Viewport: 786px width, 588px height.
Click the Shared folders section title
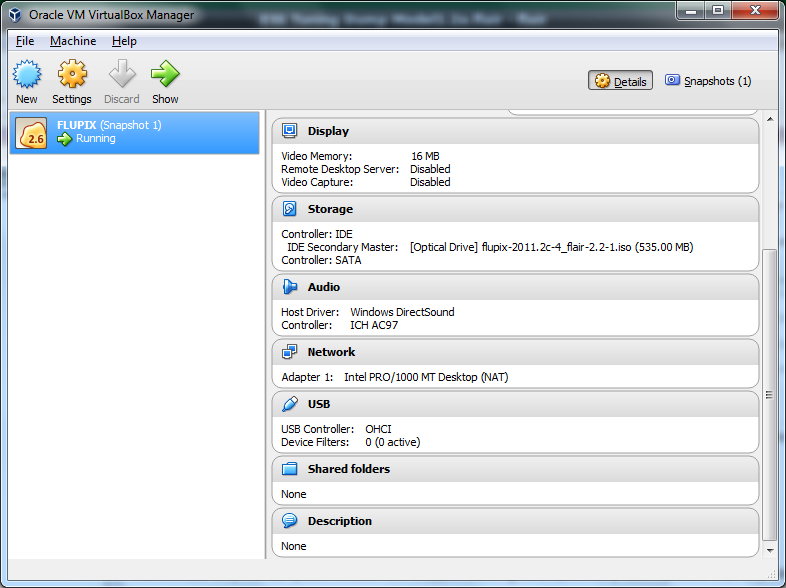click(349, 469)
